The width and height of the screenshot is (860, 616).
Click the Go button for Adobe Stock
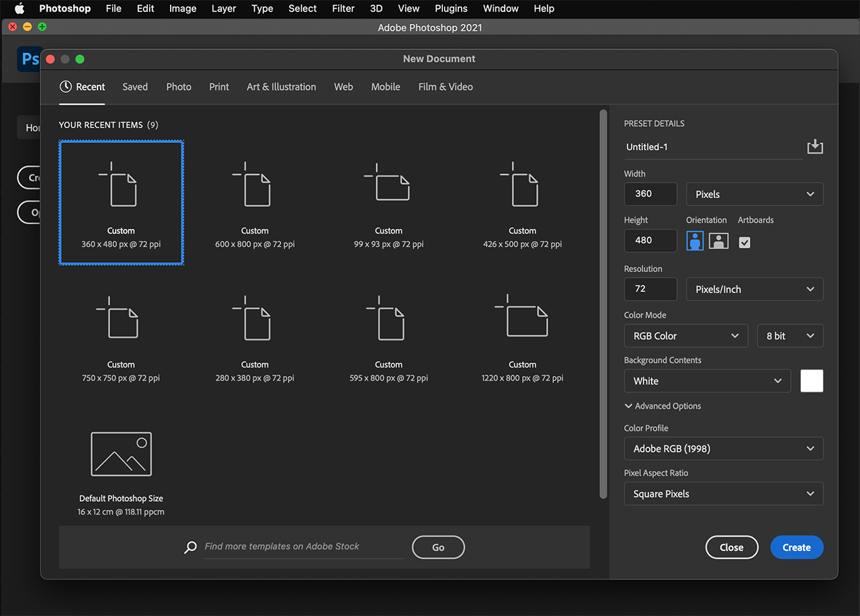(x=438, y=547)
